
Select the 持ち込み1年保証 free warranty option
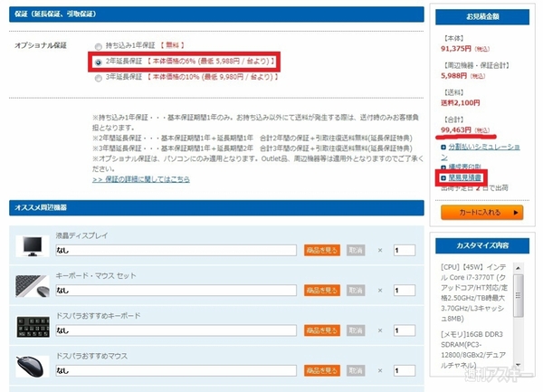point(99,46)
